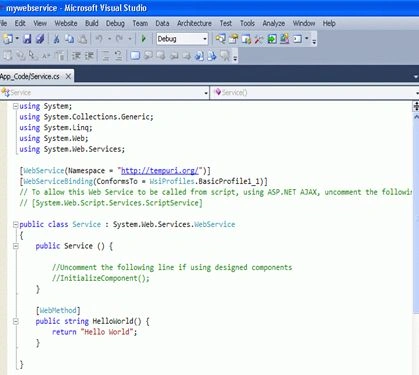Toggle a bookmark with the bookmark icon
Viewport: 419px width, 375px height.
click(x=135, y=56)
